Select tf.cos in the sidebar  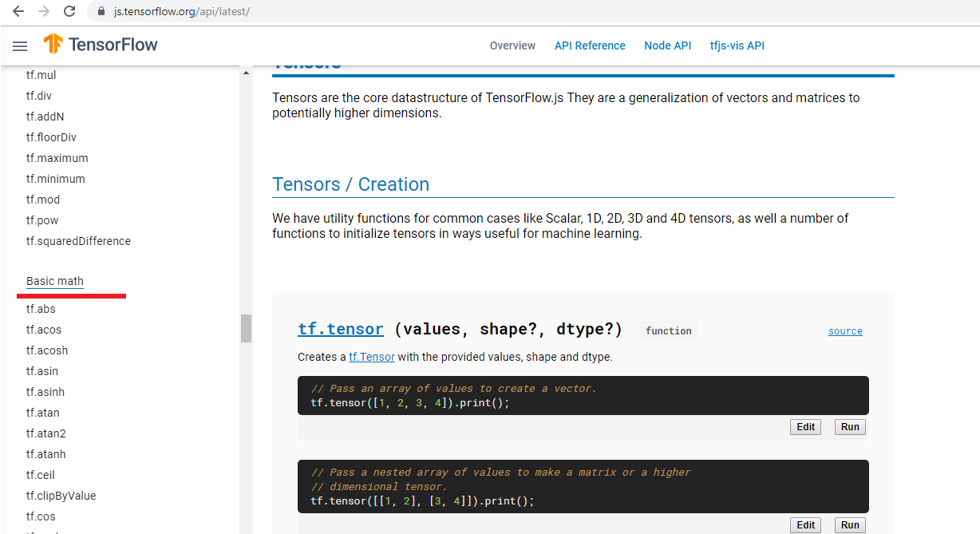point(41,516)
